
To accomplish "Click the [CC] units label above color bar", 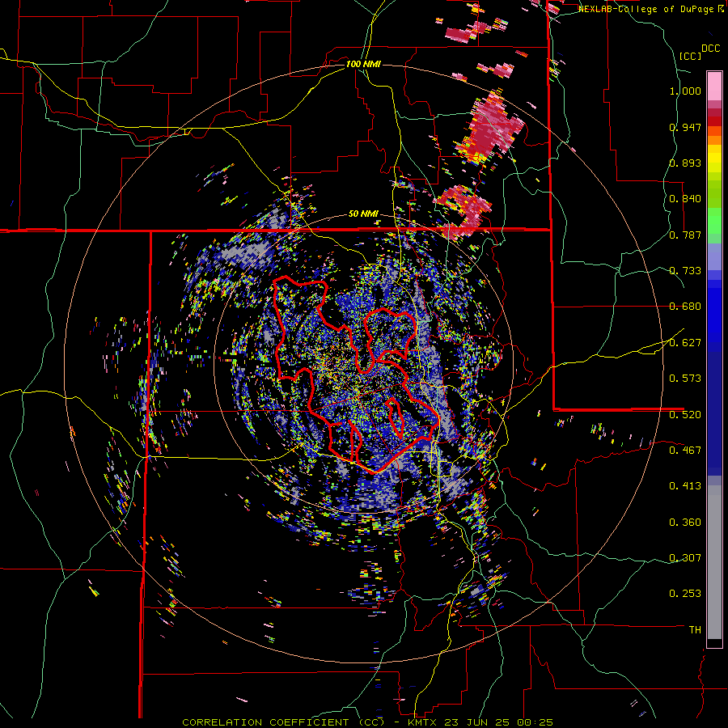I will pyautogui.click(x=690, y=56).
